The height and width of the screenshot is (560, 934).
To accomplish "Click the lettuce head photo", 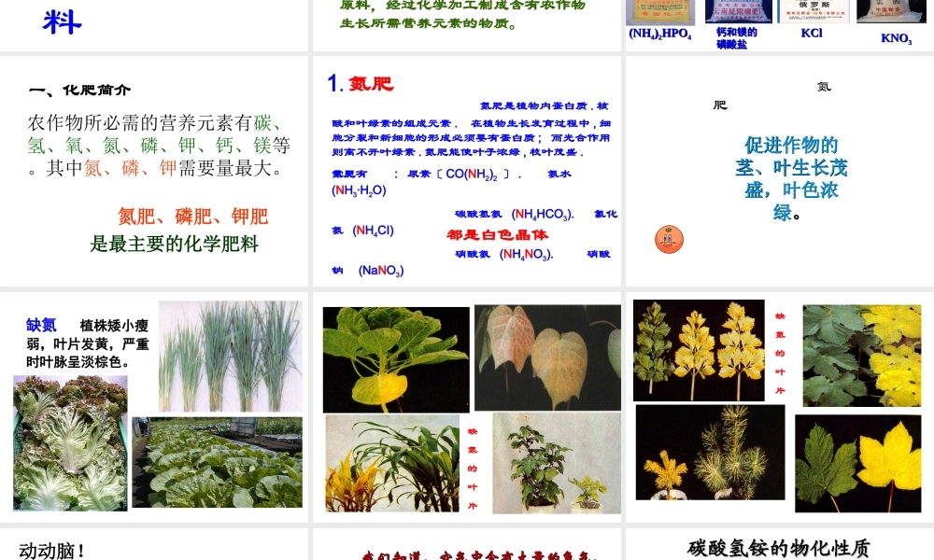I will (70, 443).
